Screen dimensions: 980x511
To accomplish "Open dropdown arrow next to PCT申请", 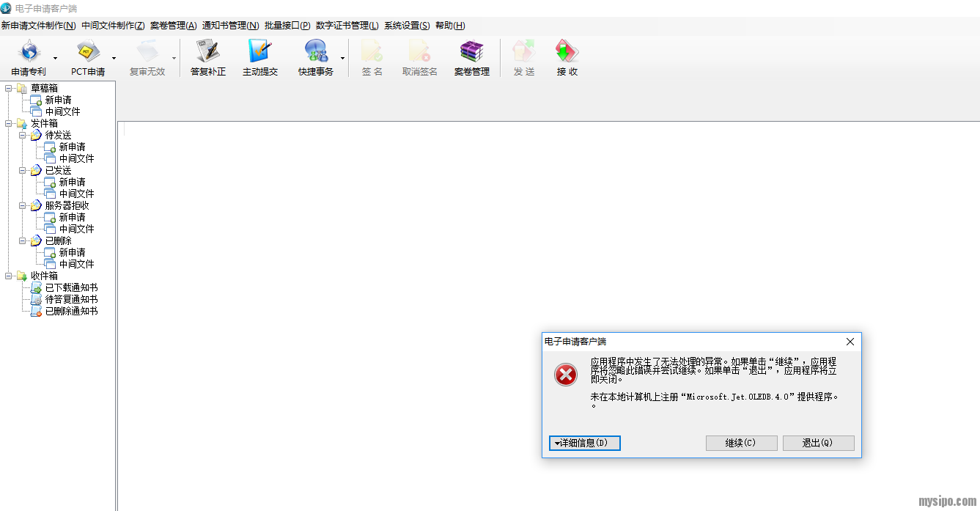I will pos(114,57).
